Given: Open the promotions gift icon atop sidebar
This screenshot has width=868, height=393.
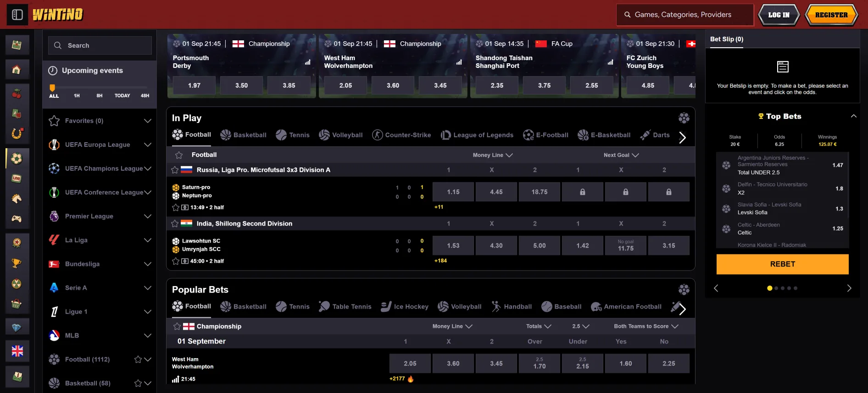Looking at the screenshot, I should (17, 45).
